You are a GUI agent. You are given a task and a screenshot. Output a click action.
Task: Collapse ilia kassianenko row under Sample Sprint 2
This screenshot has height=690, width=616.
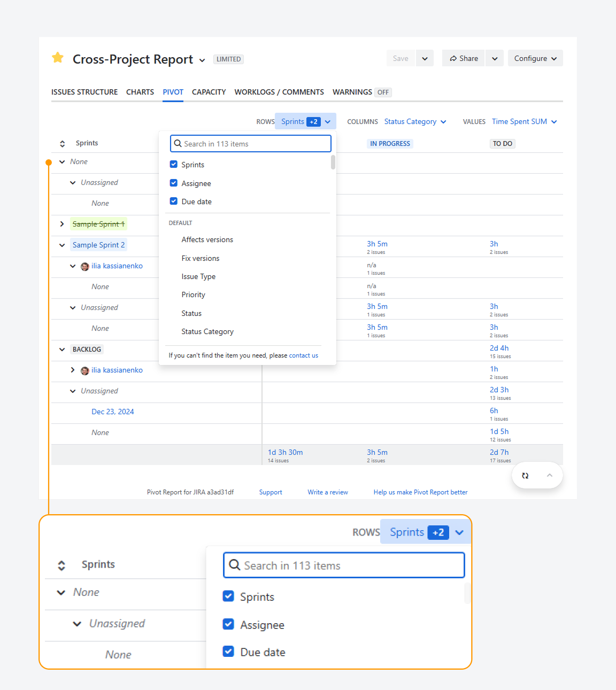click(x=73, y=266)
